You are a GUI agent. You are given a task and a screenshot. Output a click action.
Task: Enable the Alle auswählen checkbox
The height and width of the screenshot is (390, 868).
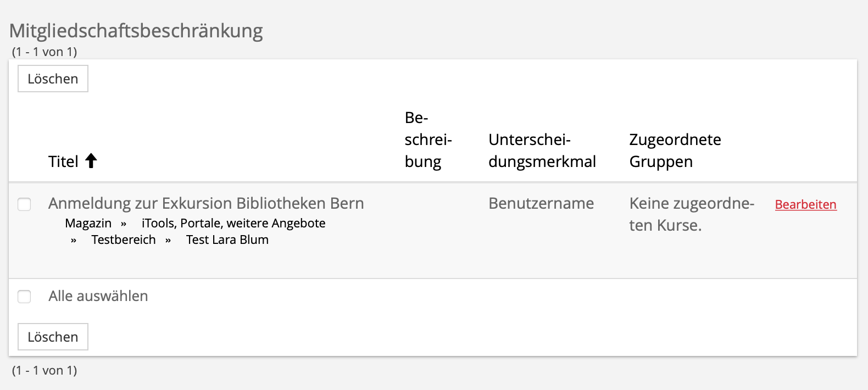[24, 297]
